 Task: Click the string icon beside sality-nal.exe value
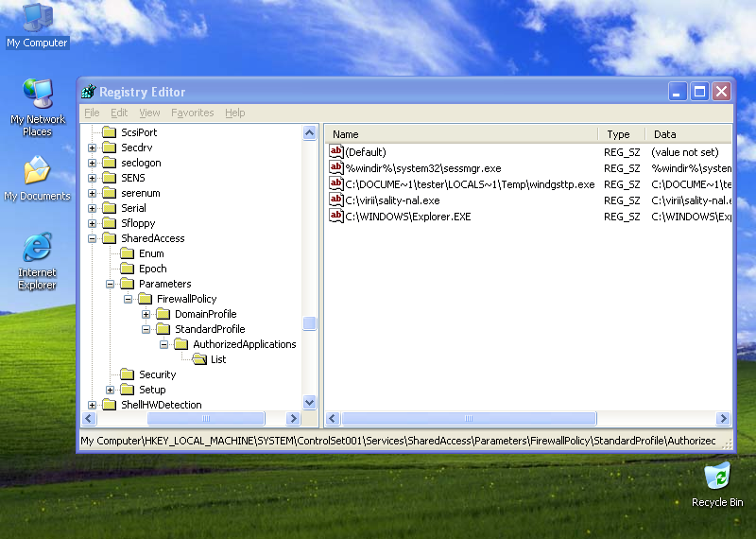pyautogui.click(x=336, y=200)
